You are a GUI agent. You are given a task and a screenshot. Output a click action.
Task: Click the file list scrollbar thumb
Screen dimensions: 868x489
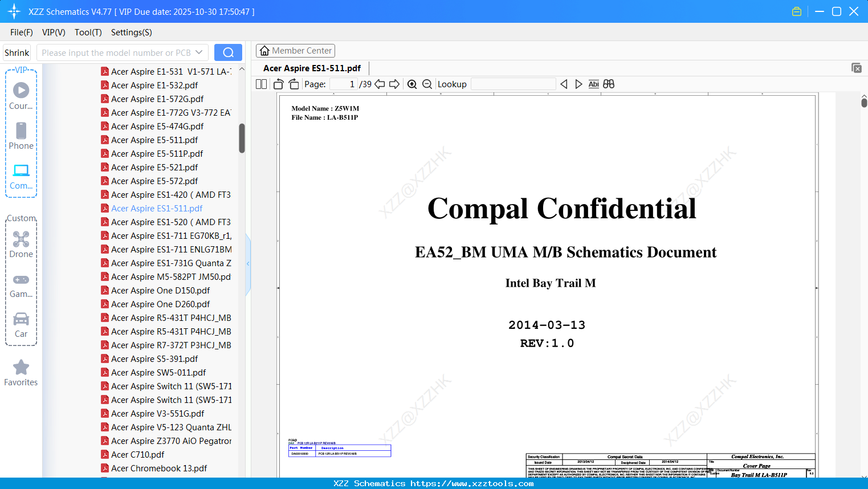(x=242, y=138)
